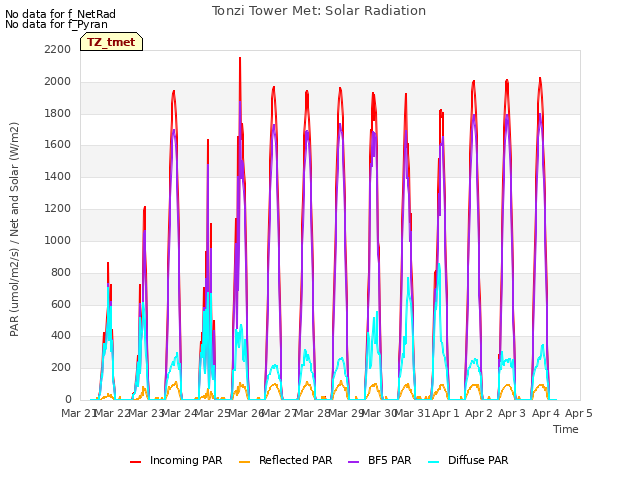Click the tallest Incoming PAR spike on Mar 26
The image size is (640, 480).
pyautogui.click(x=240, y=58)
